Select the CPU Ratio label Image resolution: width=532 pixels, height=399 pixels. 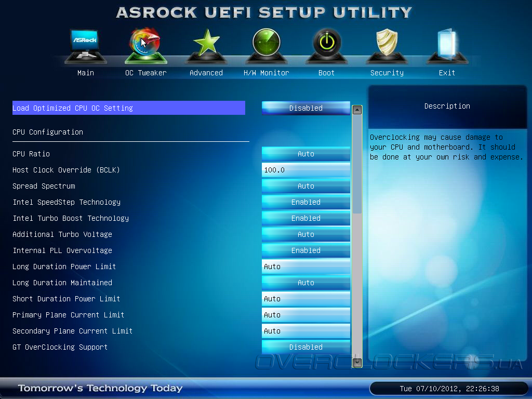click(31, 154)
